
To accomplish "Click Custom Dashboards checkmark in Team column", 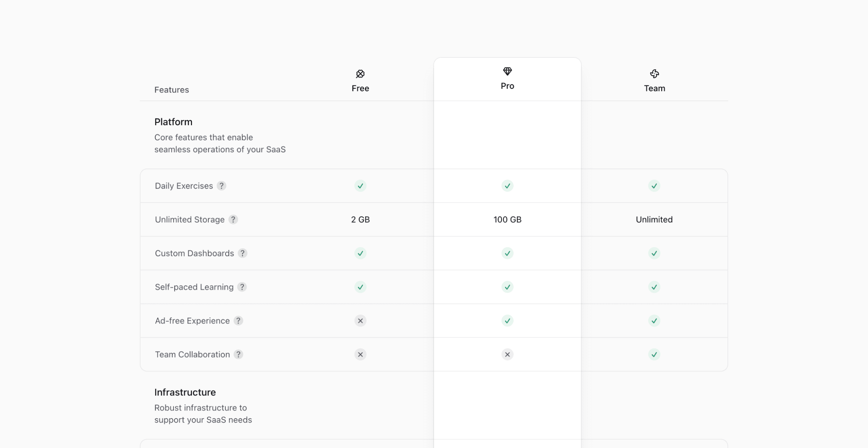I will click(x=654, y=253).
